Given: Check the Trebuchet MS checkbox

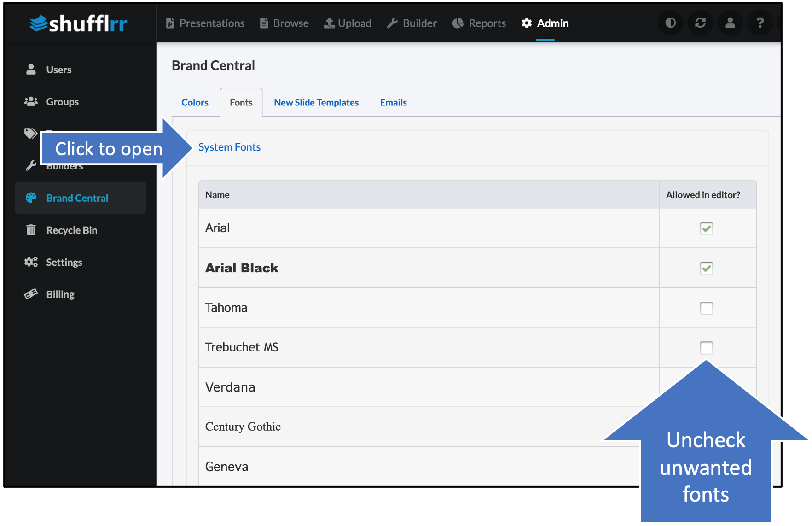Looking at the screenshot, I should coord(706,347).
